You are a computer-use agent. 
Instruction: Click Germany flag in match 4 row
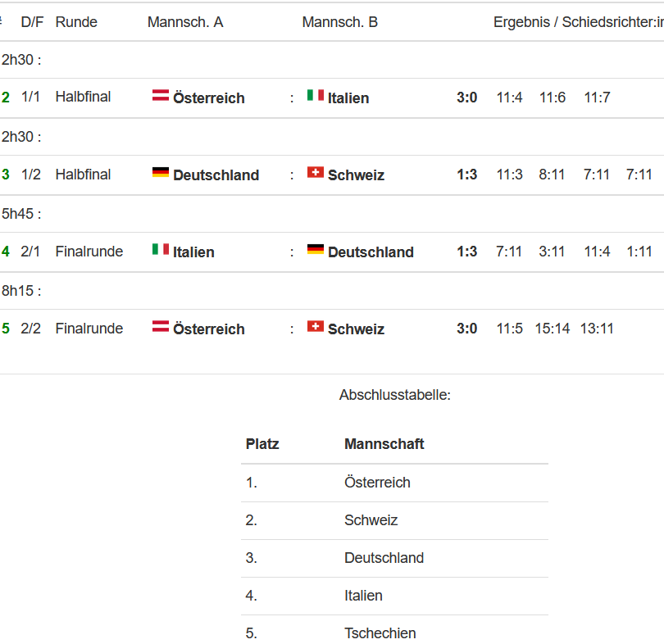(x=316, y=249)
